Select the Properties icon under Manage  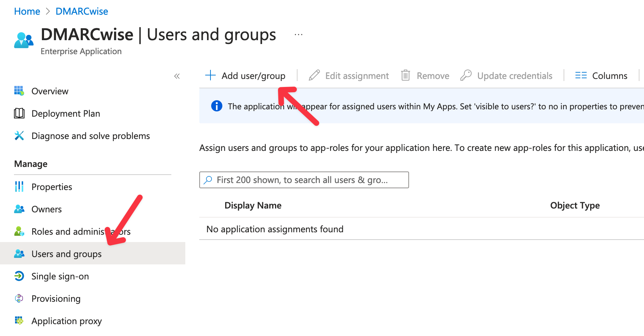[x=19, y=187]
